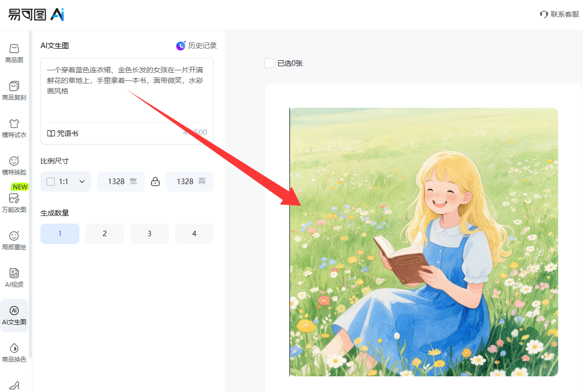Open the 商品复刻 sidebar tool

click(14, 91)
